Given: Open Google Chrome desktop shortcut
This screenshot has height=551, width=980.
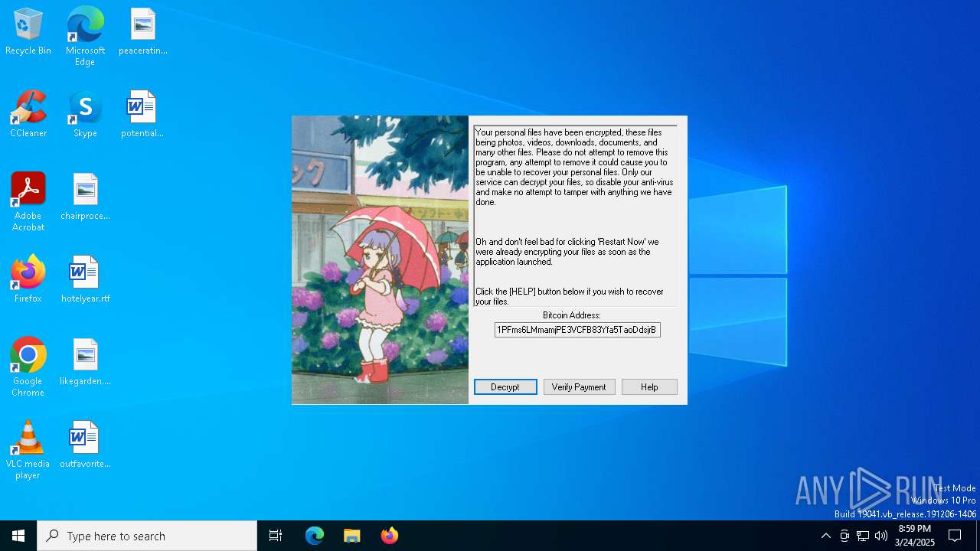Looking at the screenshot, I should (28, 367).
